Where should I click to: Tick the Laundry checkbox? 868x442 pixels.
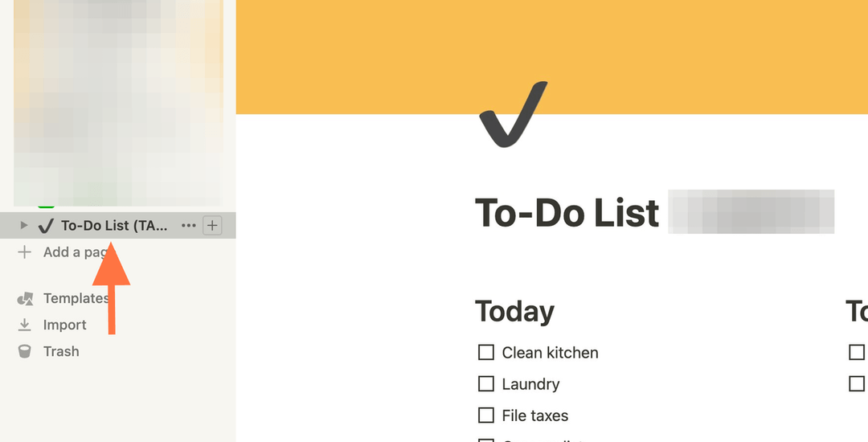pos(486,384)
